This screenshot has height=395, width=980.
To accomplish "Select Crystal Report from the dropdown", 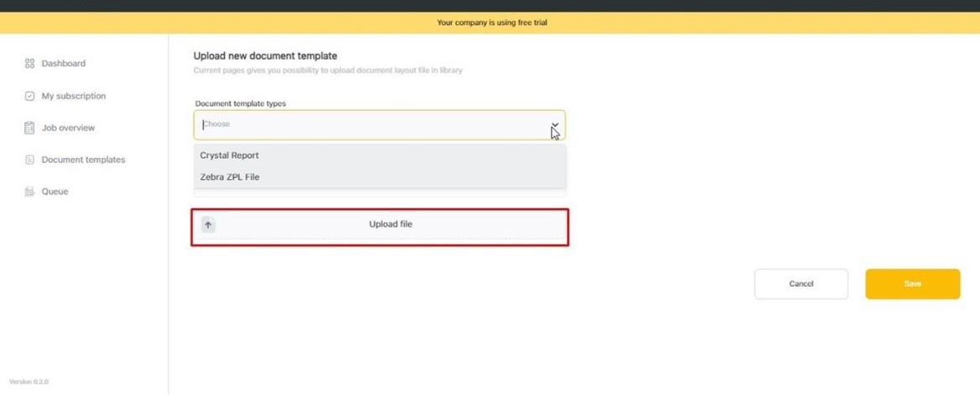I will pos(229,155).
